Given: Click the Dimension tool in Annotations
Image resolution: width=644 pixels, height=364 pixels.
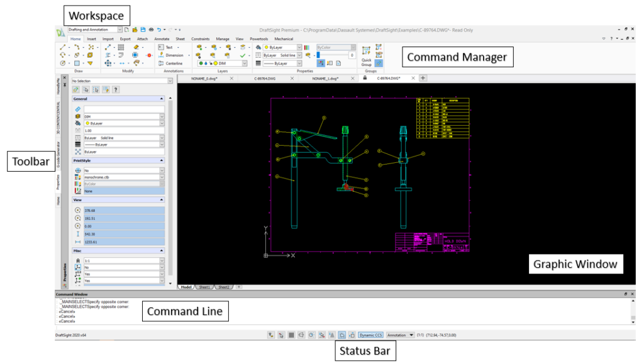Looking at the screenshot, I should [x=170, y=55].
